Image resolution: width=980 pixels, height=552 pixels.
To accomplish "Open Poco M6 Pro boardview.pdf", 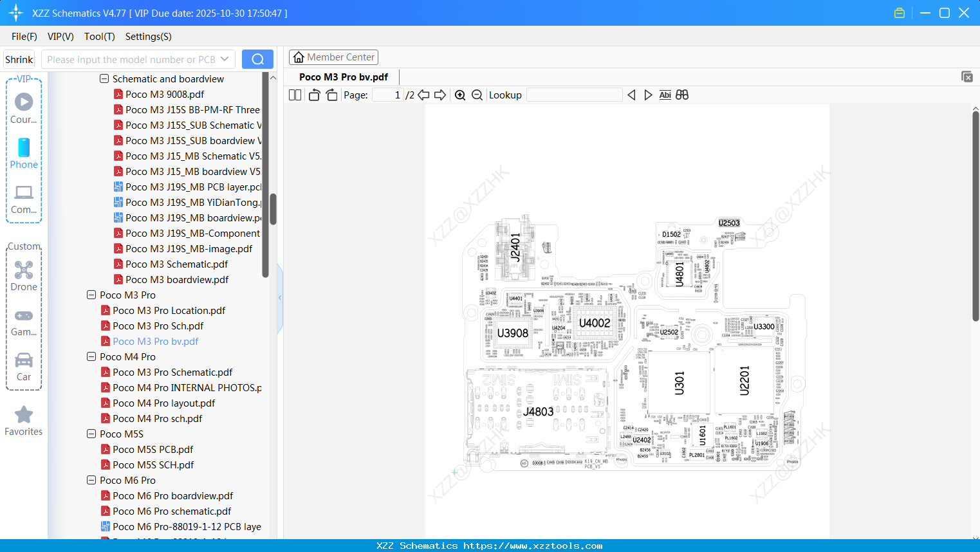I will [x=173, y=496].
